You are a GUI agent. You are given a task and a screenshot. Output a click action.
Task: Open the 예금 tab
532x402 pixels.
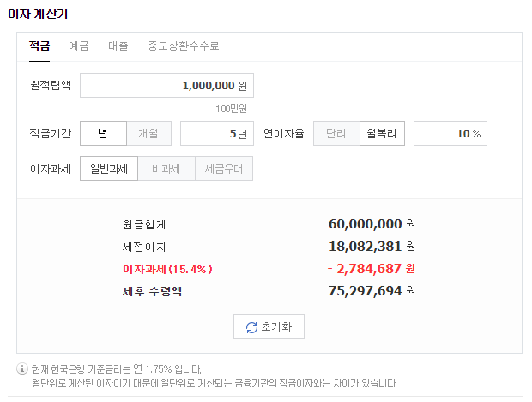click(x=79, y=46)
